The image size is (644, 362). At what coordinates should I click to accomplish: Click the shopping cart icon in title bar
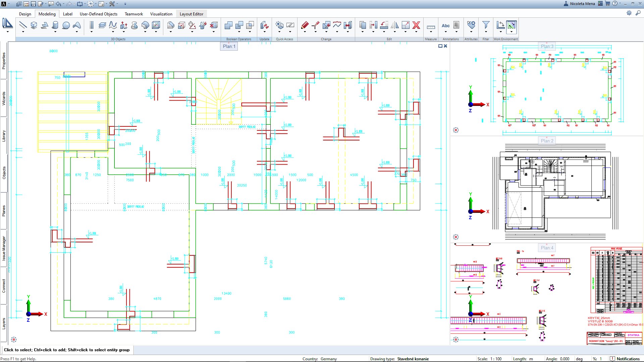point(607,3)
